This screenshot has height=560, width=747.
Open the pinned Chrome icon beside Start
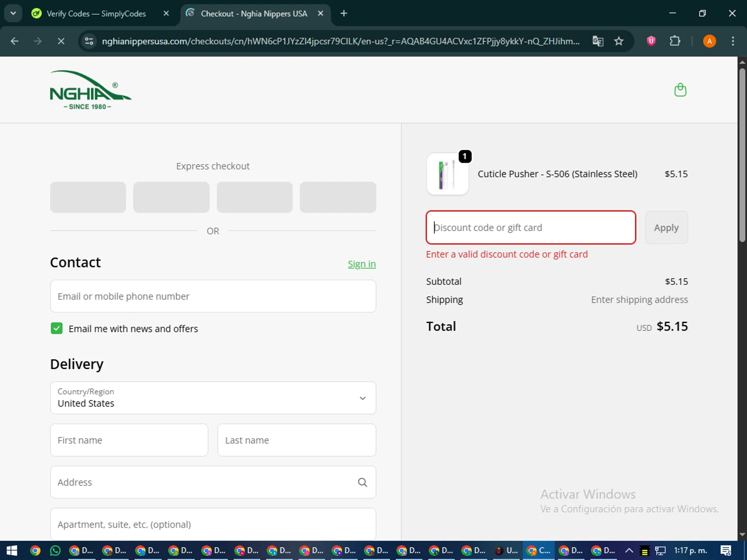(35, 551)
